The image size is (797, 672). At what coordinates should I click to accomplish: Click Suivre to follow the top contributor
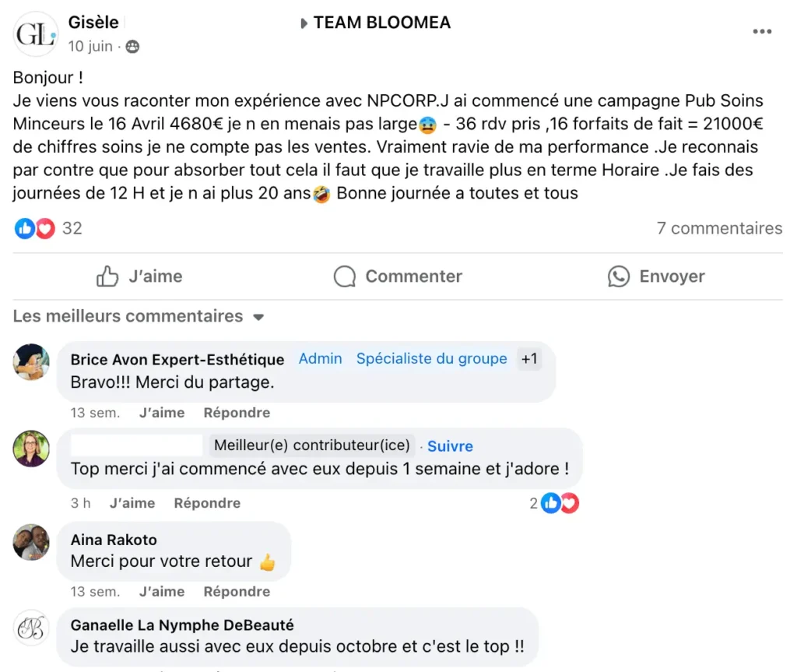click(450, 446)
